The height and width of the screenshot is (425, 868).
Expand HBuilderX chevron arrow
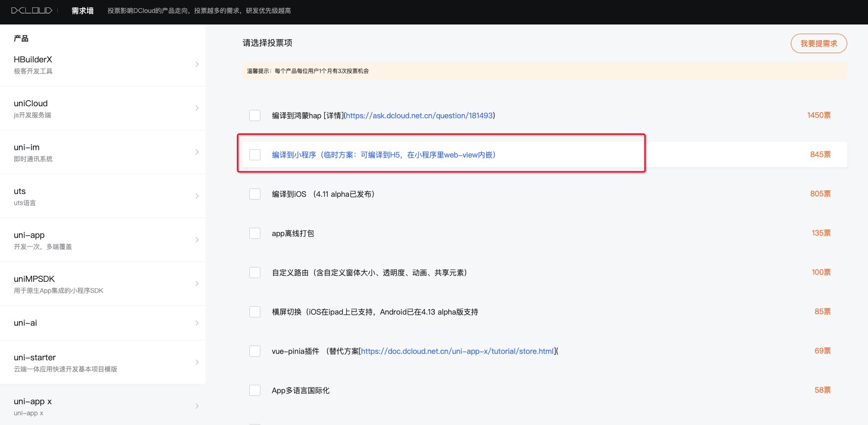(197, 64)
